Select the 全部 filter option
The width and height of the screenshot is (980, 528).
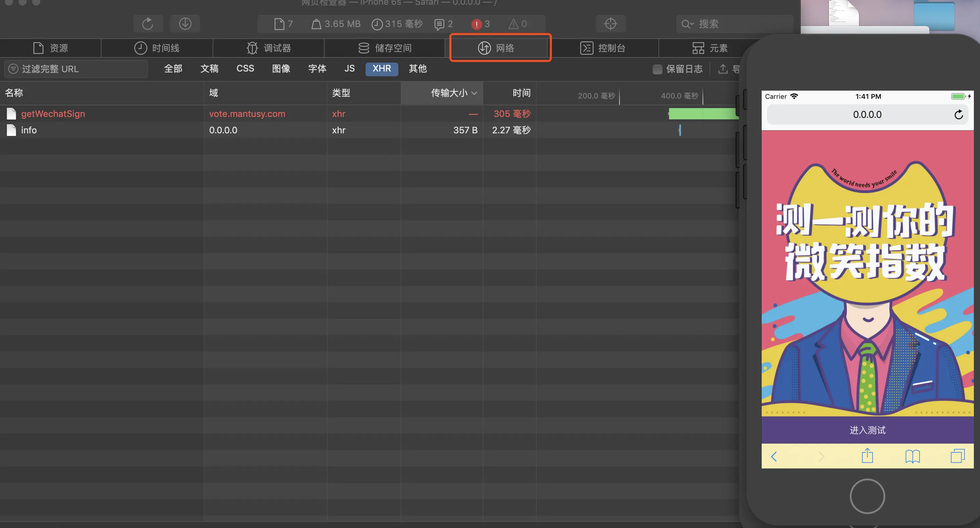pos(173,68)
